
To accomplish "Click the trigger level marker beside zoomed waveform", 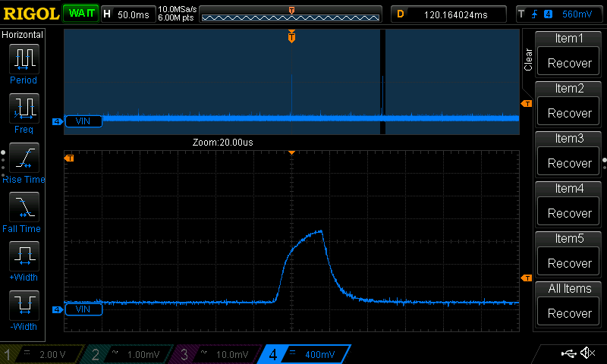I will (x=527, y=278).
